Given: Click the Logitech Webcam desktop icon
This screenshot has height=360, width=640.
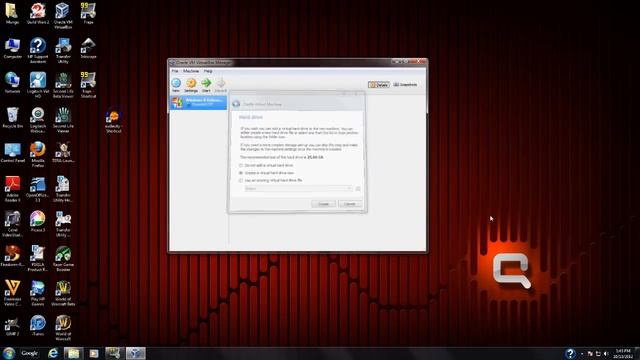Looking at the screenshot, I should tap(38, 120).
